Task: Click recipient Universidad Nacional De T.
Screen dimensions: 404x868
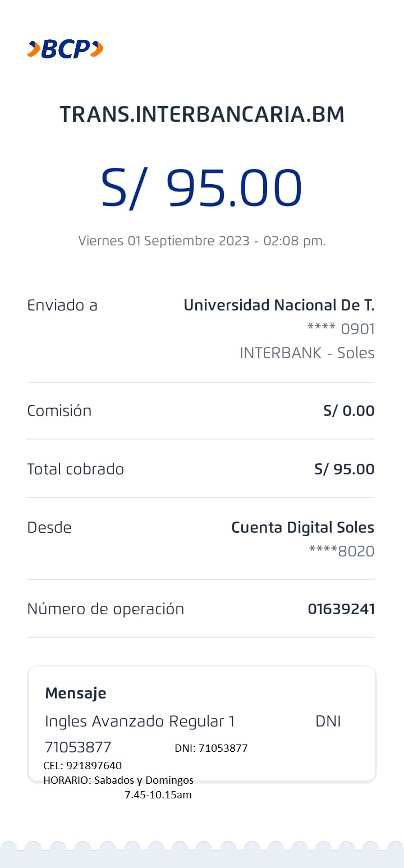Action: coord(279,305)
